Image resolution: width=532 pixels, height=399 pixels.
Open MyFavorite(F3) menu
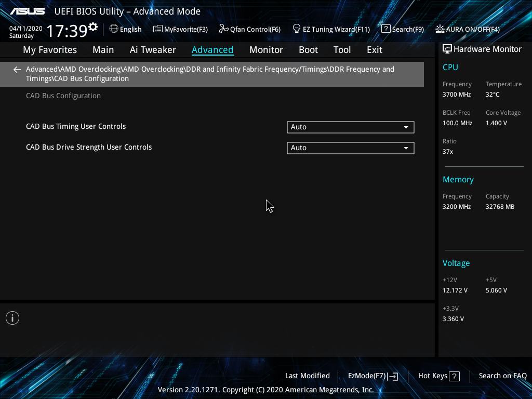point(180,29)
